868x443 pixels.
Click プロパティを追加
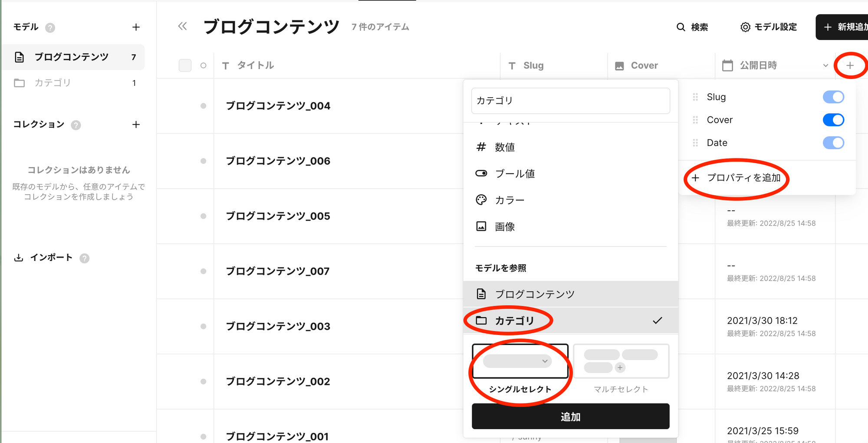tap(736, 178)
